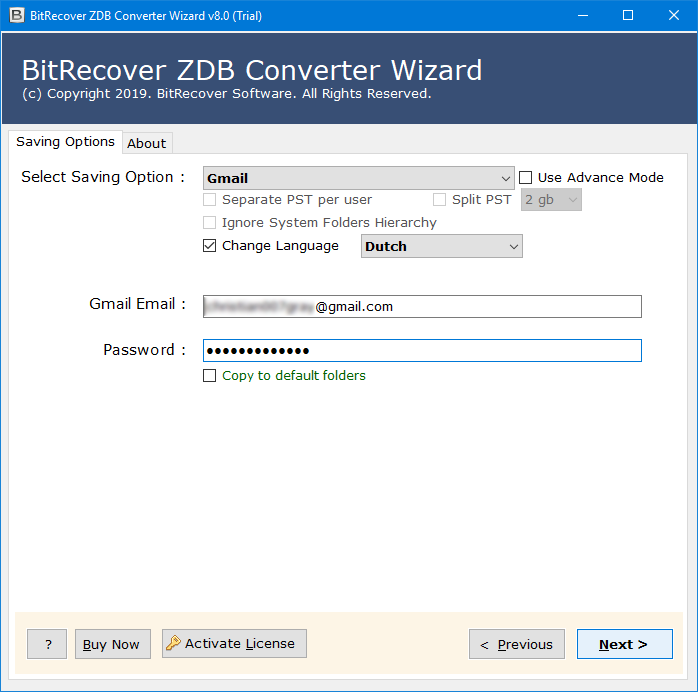
Task: Click the key icon on Activate License
Action: pos(173,643)
